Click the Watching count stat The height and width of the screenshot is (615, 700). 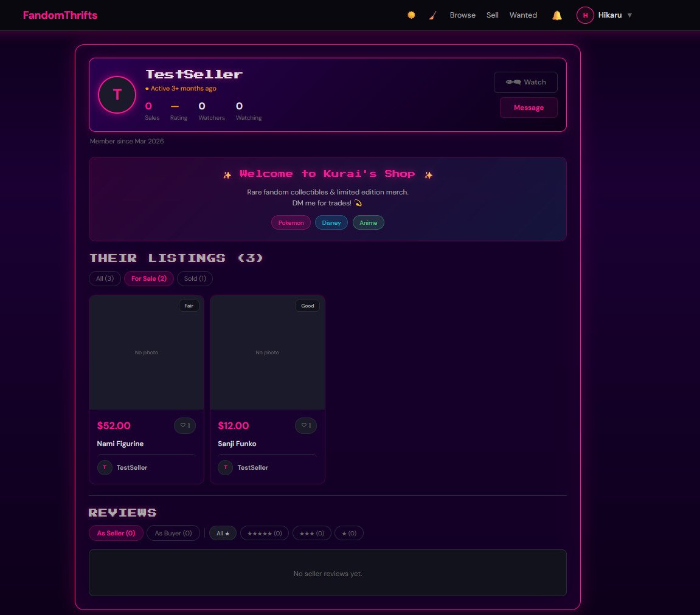tap(249, 111)
